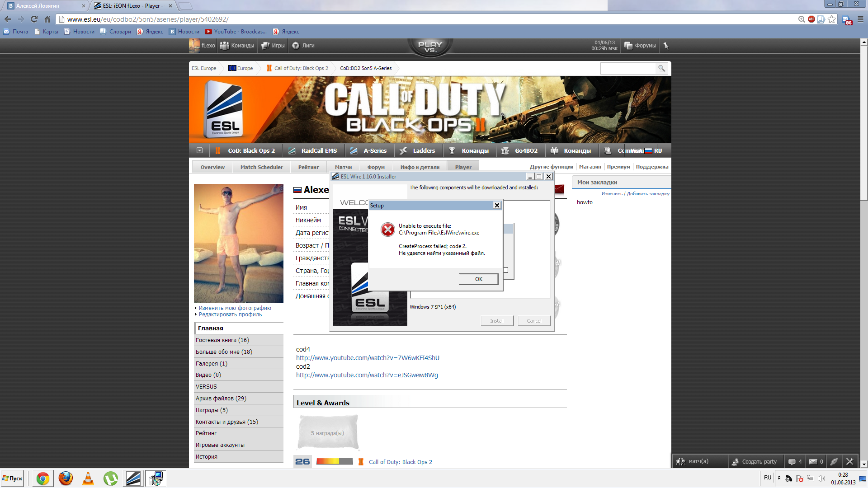868x488 pixels.
Task: Open the Europe breadcrumb with EU flag
Action: point(241,68)
